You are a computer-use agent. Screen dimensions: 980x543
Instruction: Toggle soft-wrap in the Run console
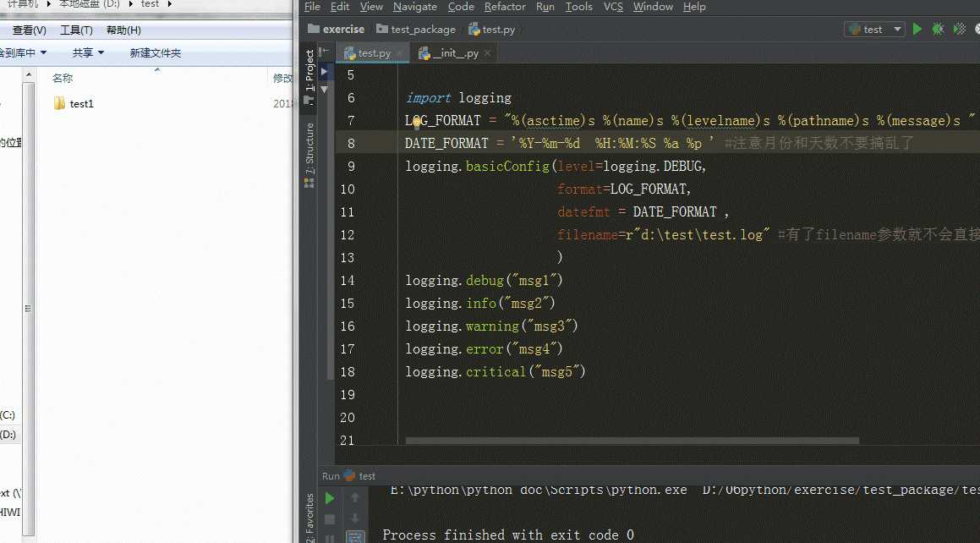(x=354, y=537)
